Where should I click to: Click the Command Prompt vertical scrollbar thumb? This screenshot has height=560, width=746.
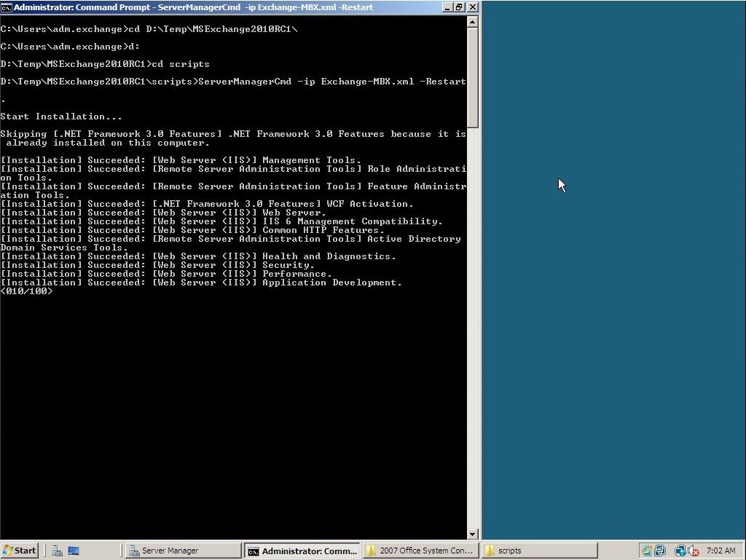472,77
